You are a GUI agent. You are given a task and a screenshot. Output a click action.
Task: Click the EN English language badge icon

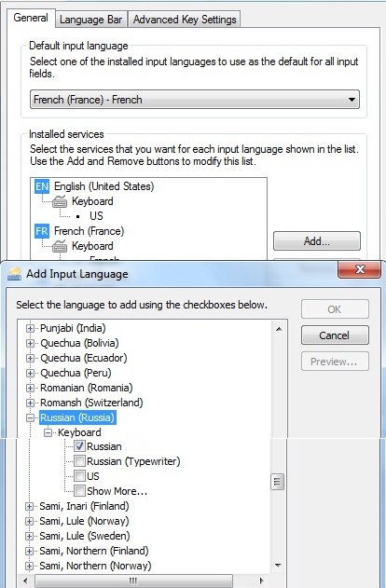point(42,186)
